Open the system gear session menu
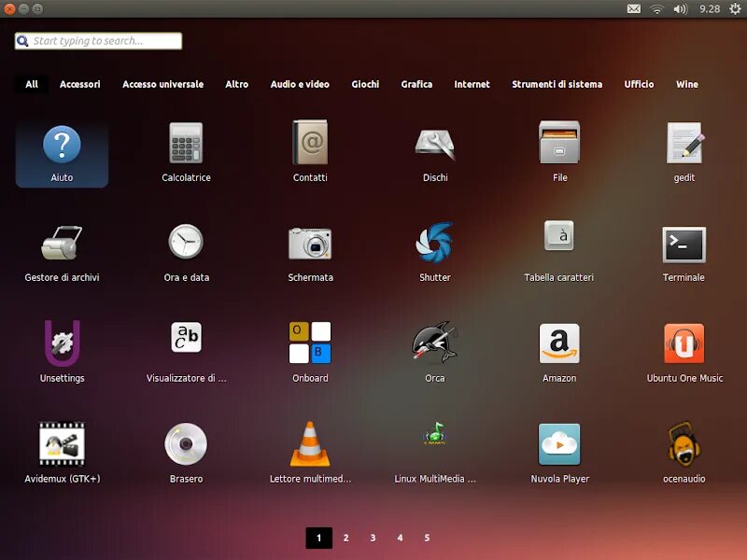Viewport: 747px width, 560px height. pos(735,9)
